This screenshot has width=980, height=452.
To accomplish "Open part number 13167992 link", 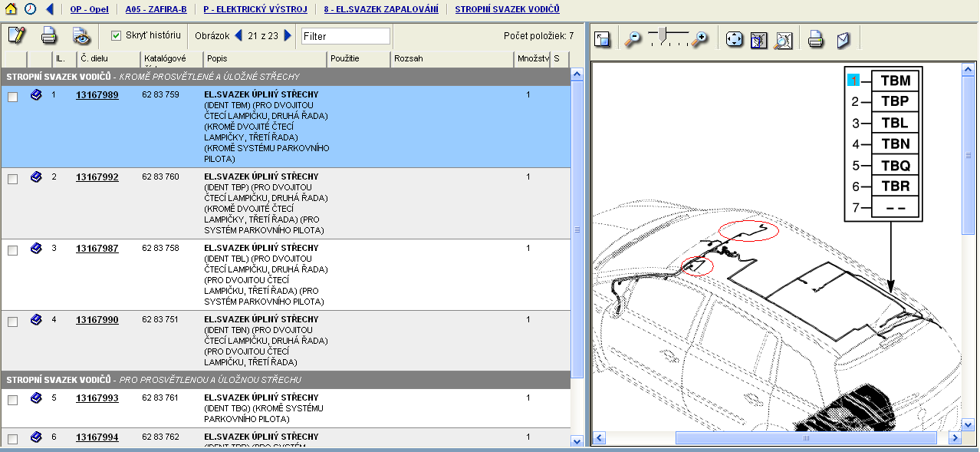I will tap(97, 177).
